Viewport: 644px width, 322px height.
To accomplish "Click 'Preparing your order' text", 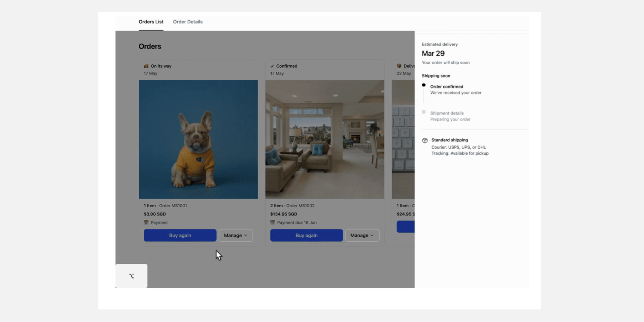I will (450, 119).
